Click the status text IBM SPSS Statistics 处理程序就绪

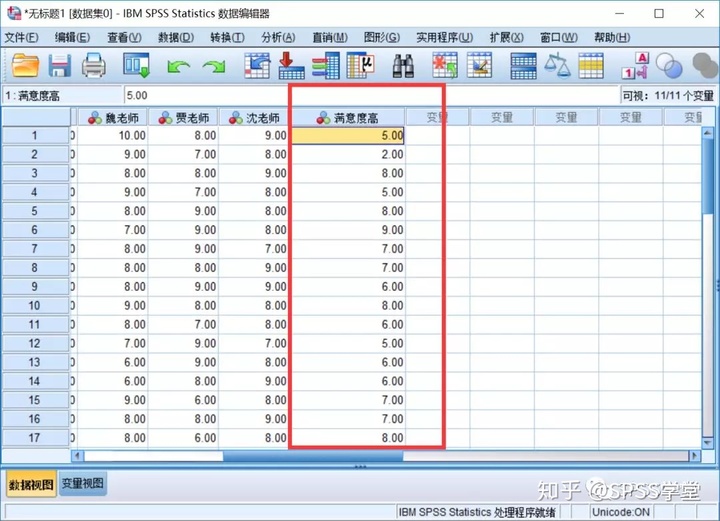click(x=477, y=512)
